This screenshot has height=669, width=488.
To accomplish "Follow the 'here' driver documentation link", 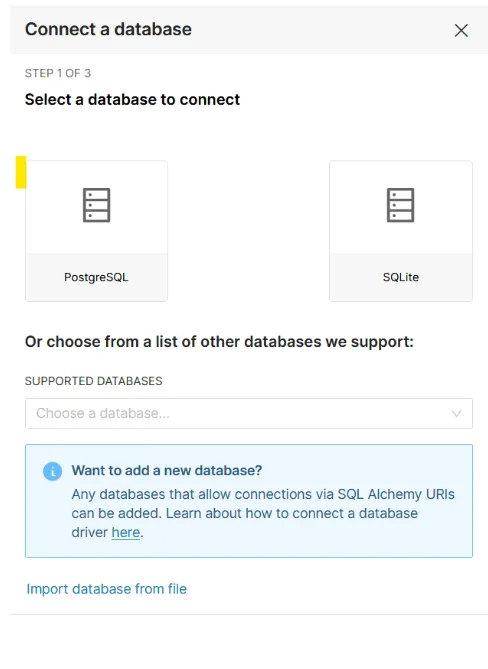I will point(126,532).
